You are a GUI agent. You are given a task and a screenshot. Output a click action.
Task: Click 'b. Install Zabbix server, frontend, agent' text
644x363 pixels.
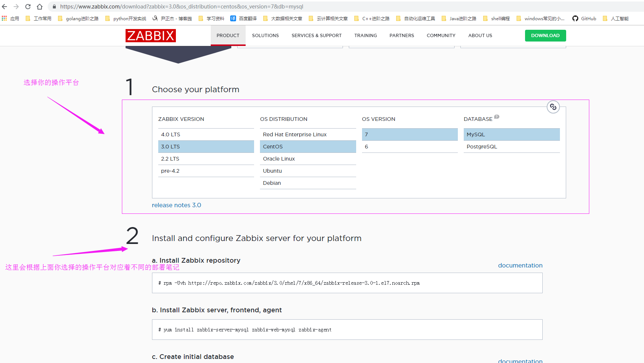217,310
